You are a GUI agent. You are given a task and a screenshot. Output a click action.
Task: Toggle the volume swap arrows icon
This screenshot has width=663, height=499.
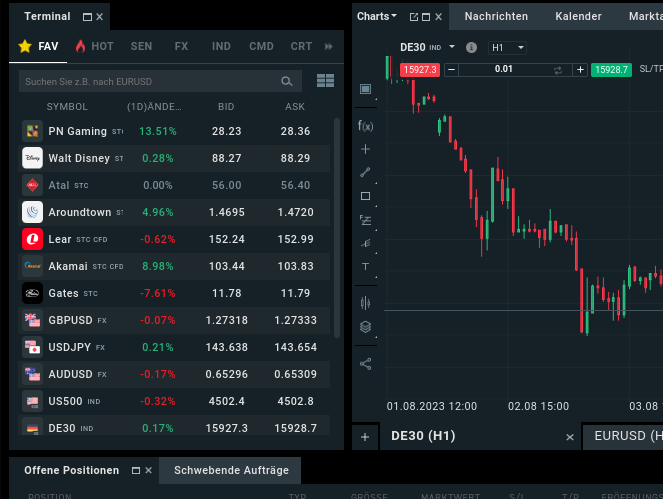click(558, 70)
